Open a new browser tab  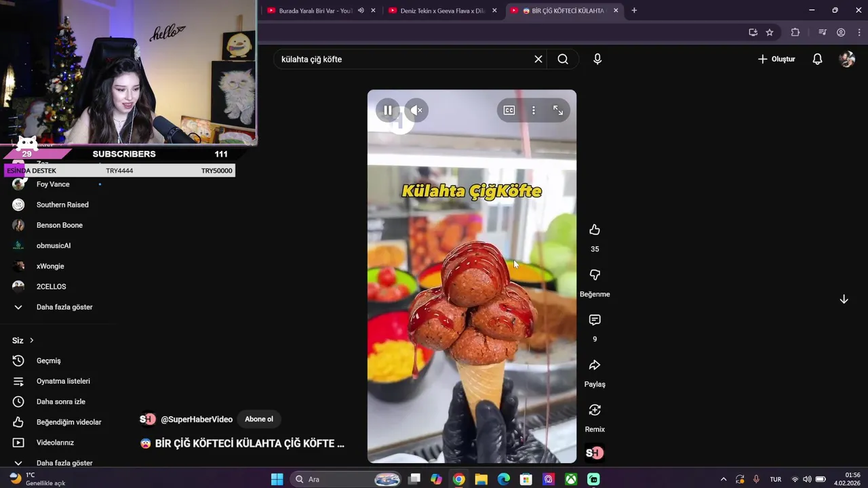coord(634,10)
